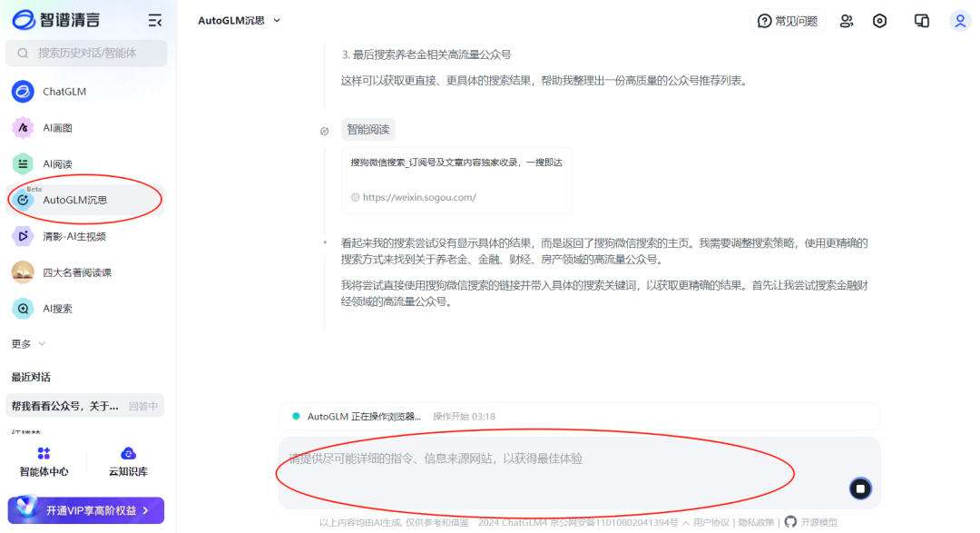Click the 操作开始 03:18 text
This screenshot has width=980, height=533.
click(x=464, y=416)
